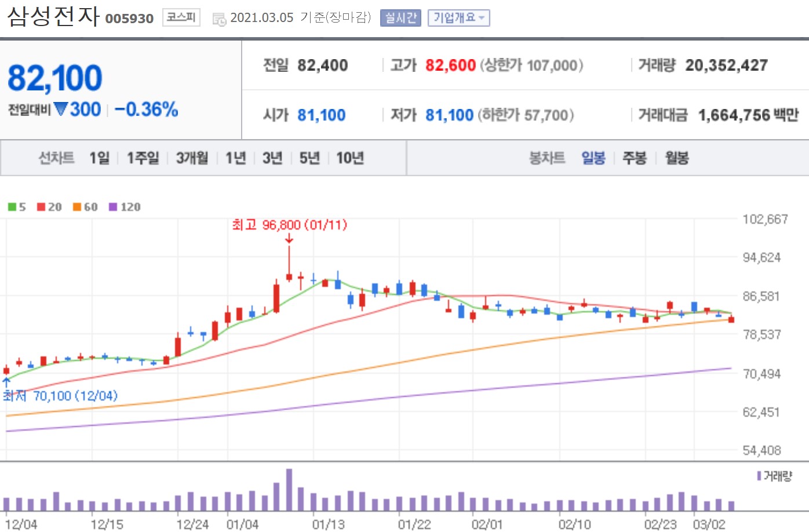Click the 전일 price 82,400
This screenshot has height=532, width=809.
point(323,65)
